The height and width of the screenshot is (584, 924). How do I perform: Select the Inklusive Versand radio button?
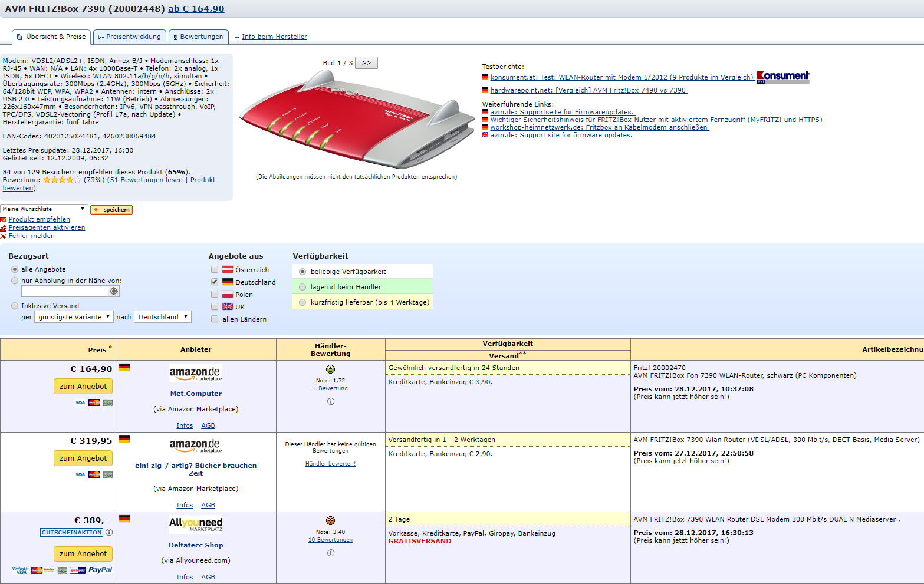click(15, 306)
